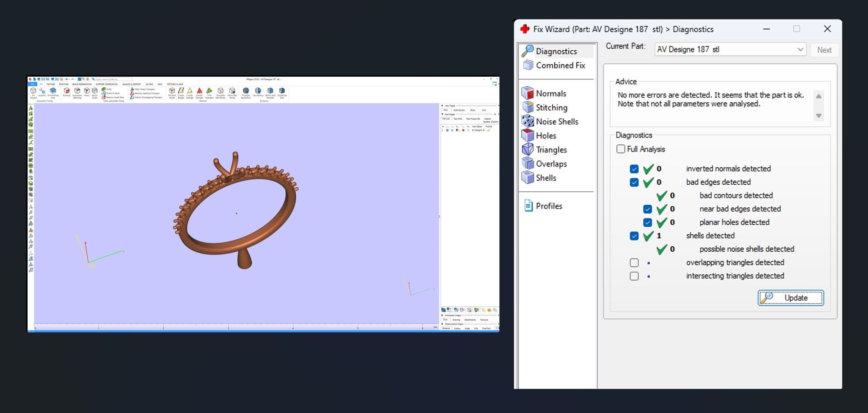Click the Quick search field

point(113,79)
